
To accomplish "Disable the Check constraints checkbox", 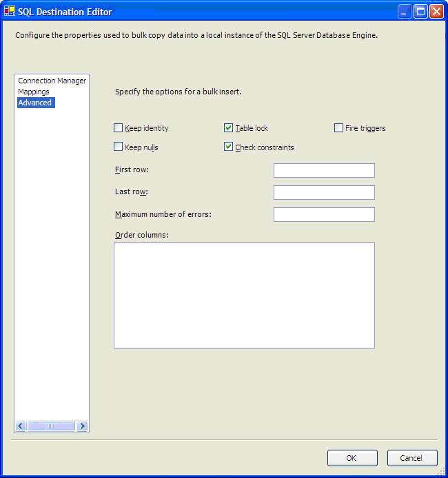I will coord(229,147).
